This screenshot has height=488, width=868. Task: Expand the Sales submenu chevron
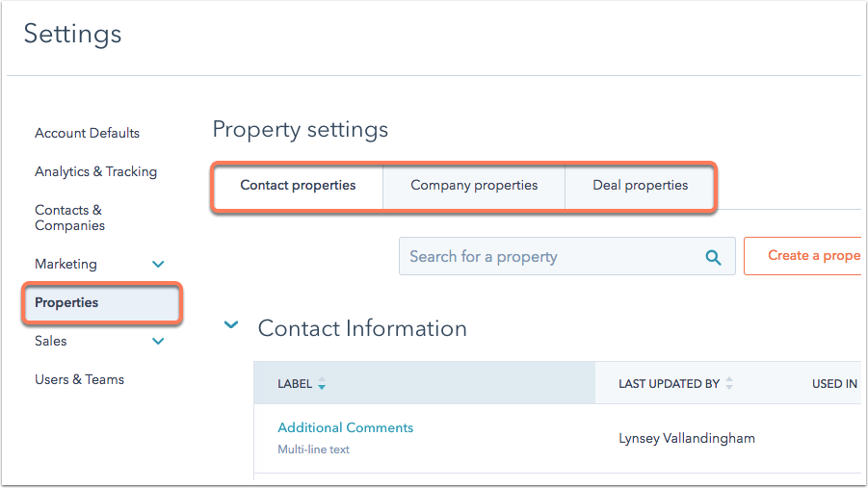pos(158,342)
